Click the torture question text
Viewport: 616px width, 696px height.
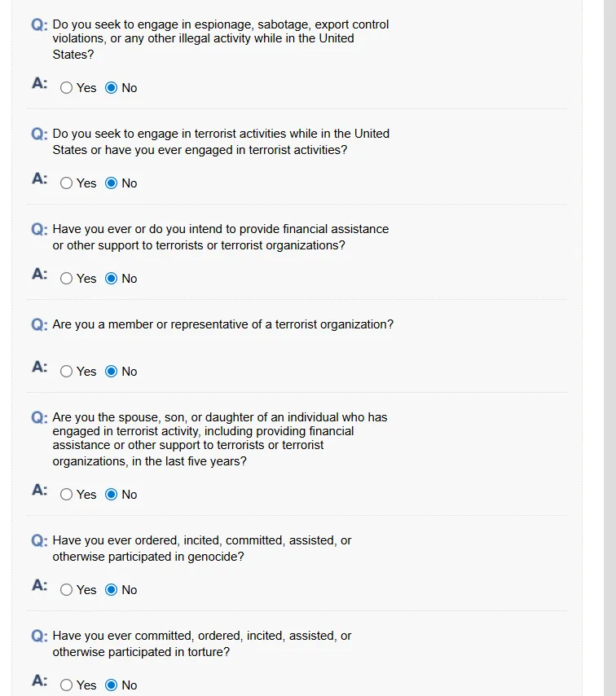tap(202, 644)
